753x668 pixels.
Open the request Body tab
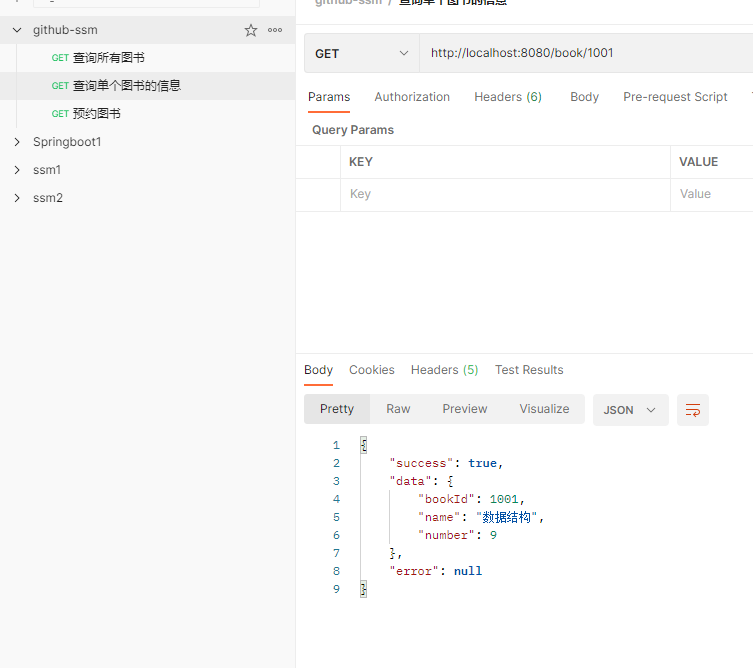coord(584,97)
